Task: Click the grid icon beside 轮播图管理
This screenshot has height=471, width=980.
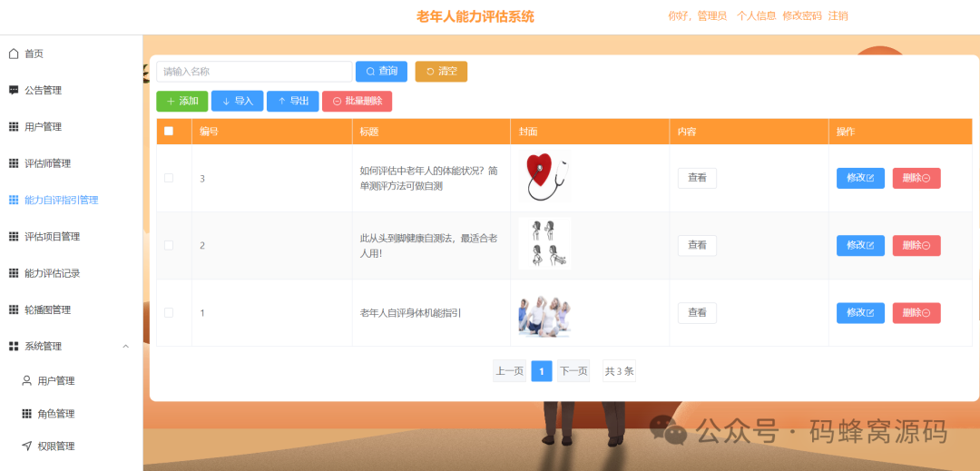Action: pos(14,309)
